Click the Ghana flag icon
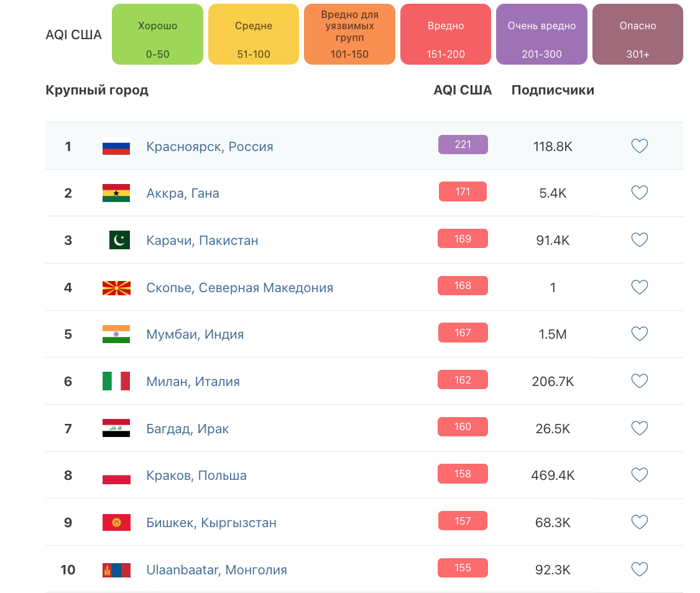Image resolution: width=700 pixels, height=593 pixels. tap(116, 193)
